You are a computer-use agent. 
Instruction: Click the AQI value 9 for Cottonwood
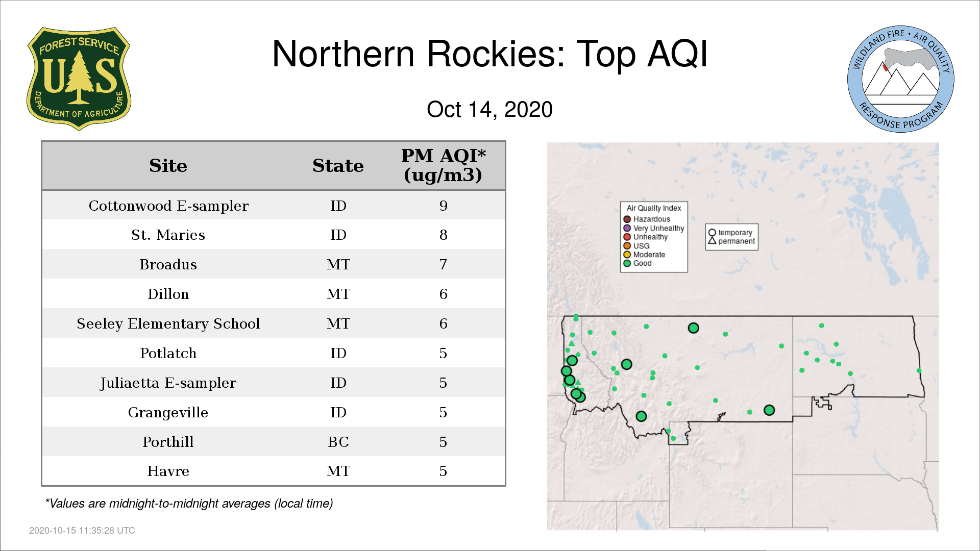(443, 206)
